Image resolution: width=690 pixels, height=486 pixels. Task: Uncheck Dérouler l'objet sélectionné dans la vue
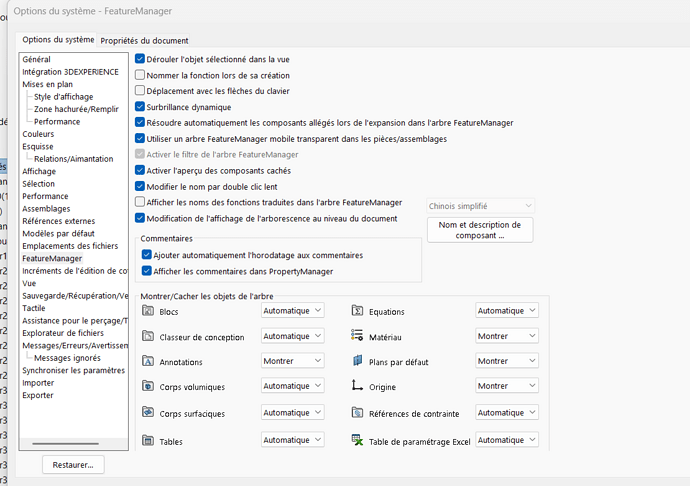pyautogui.click(x=140, y=59)
